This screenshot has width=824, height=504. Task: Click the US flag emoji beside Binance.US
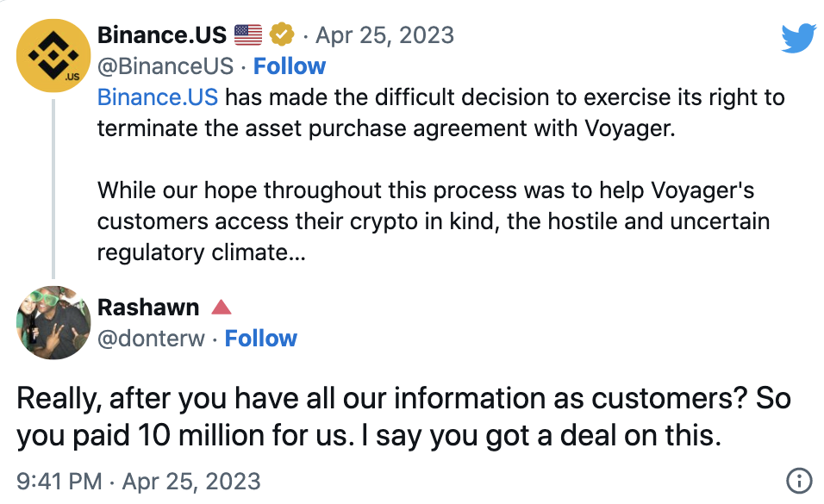247,35
